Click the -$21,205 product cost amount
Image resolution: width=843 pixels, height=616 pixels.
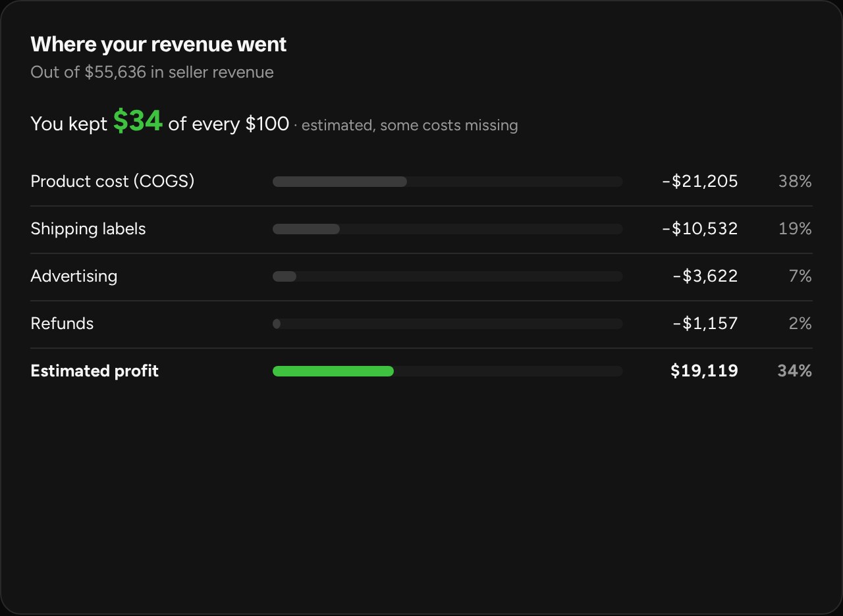pos(700,182)
